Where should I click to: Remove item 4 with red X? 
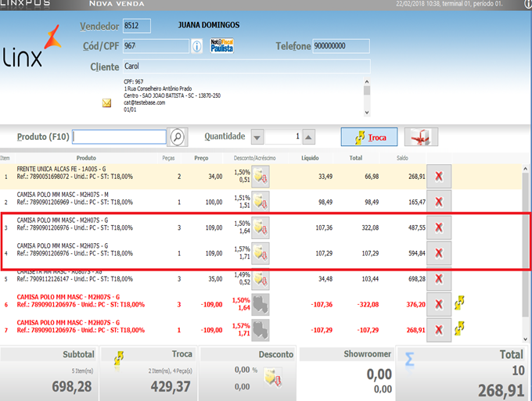tap(439, 253)
